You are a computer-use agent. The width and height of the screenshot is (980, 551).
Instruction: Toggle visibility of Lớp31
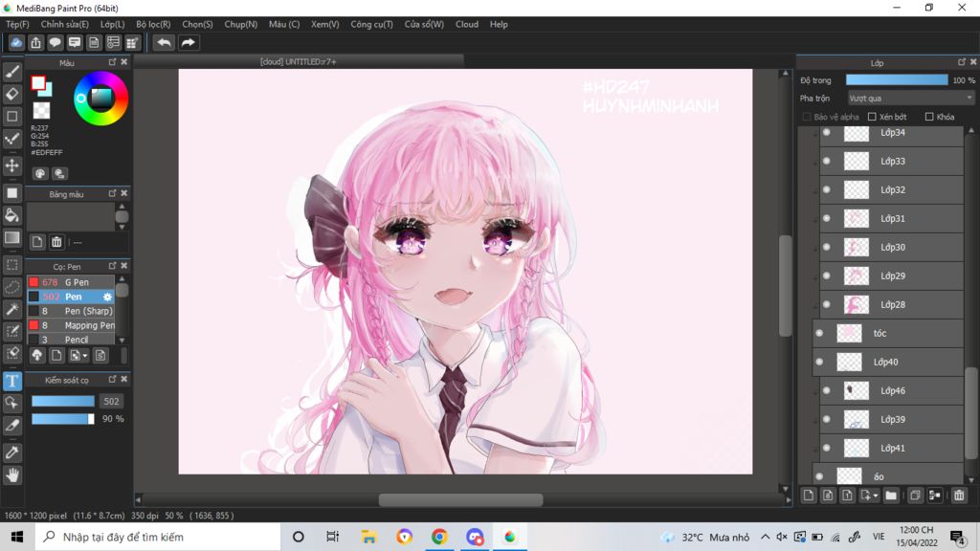click(826, 219)
